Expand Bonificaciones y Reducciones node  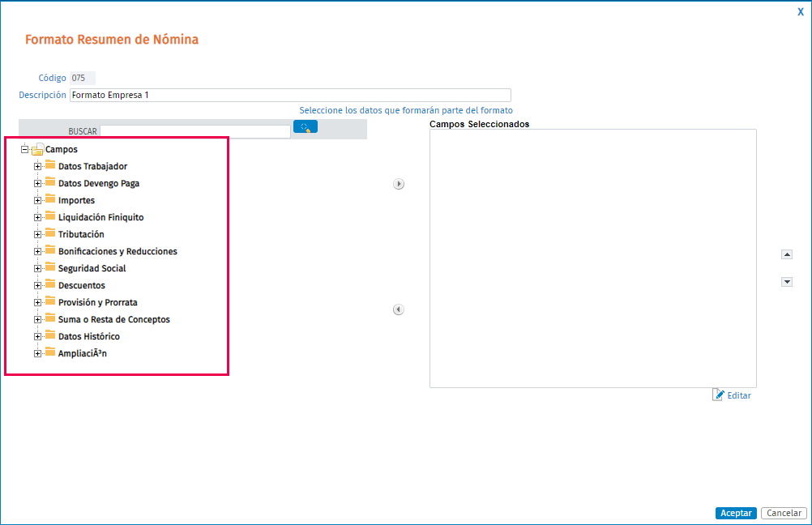click(37, 252)
